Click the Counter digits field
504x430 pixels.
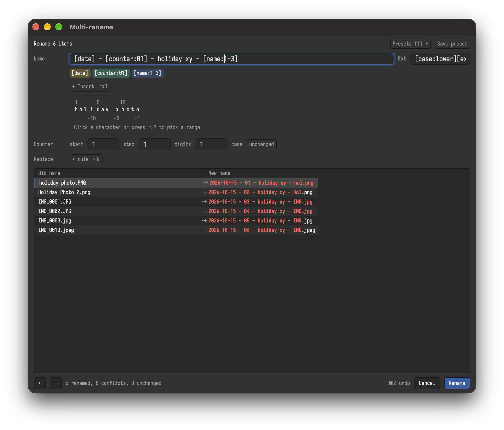(211, 144)
